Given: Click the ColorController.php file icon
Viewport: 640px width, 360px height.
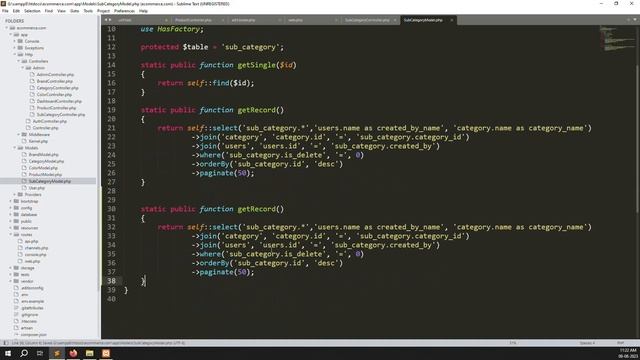Looking at the screenshot, I should [x=32, y=94].
